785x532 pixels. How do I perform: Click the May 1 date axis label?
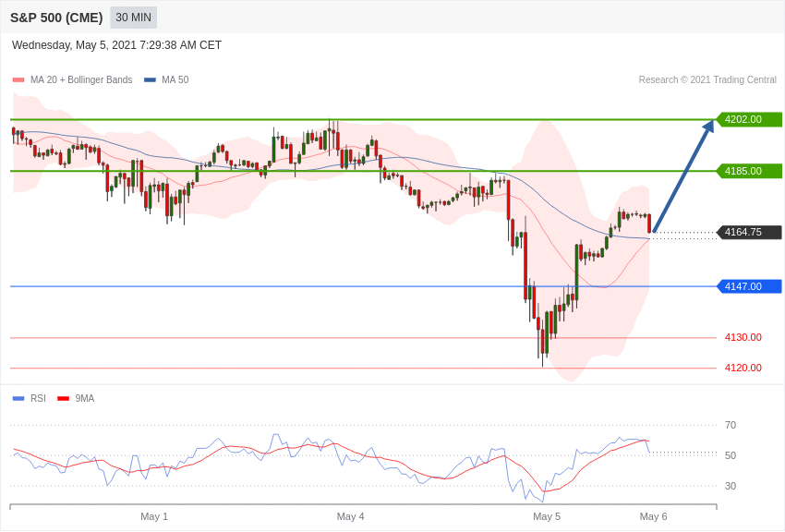coord(154,516)
